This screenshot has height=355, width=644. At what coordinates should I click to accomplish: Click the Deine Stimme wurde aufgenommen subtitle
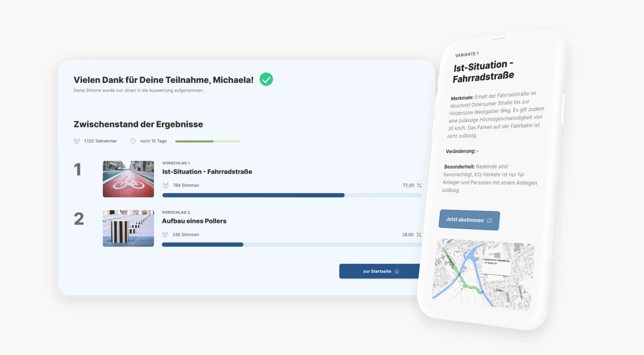pos(139,90)
